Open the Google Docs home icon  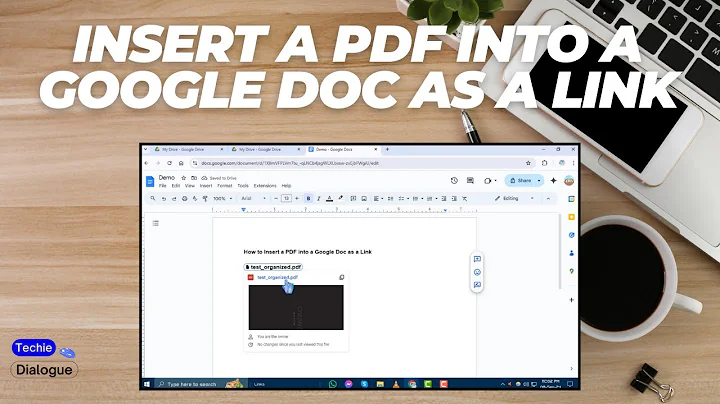coord(150,181)
